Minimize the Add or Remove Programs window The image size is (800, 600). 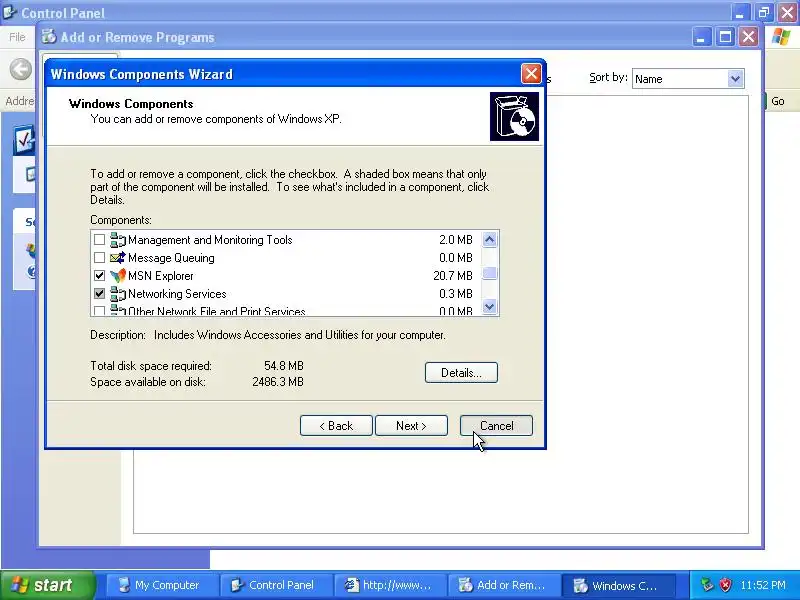[702, 37]
